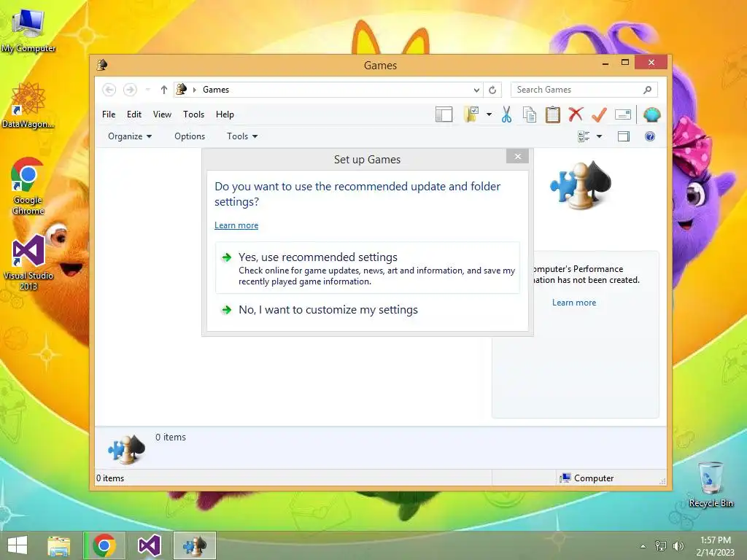Open the recent locations dropdown arrow

coord(147,90)
